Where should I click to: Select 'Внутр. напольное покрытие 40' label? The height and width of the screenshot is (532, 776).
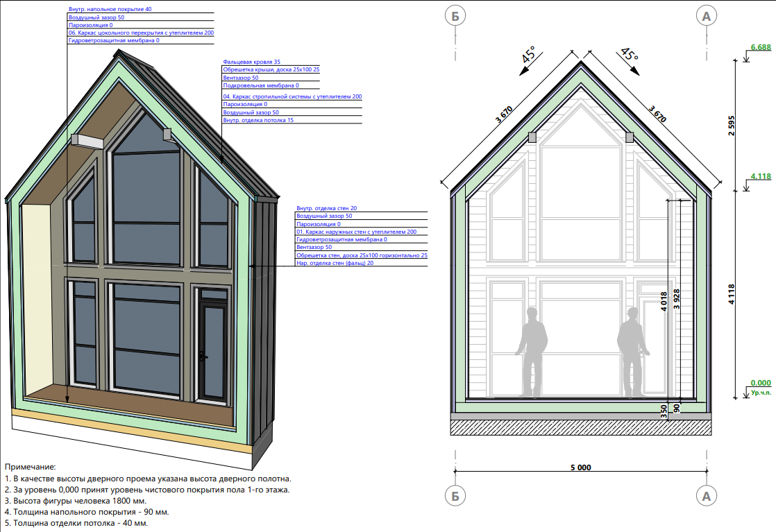[x=110, y=10]
